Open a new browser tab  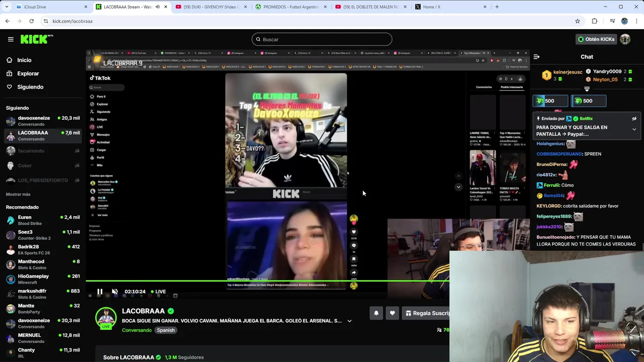coord(497,7)
